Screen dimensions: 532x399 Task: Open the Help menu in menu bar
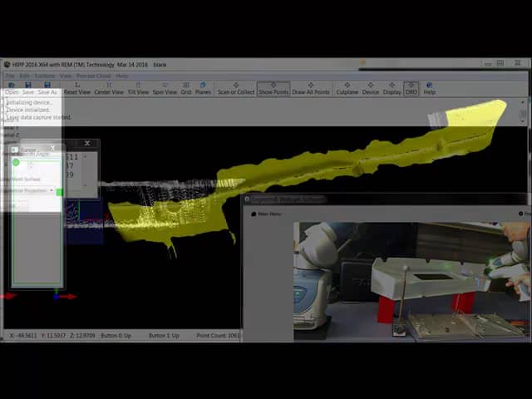click(121, 76)
